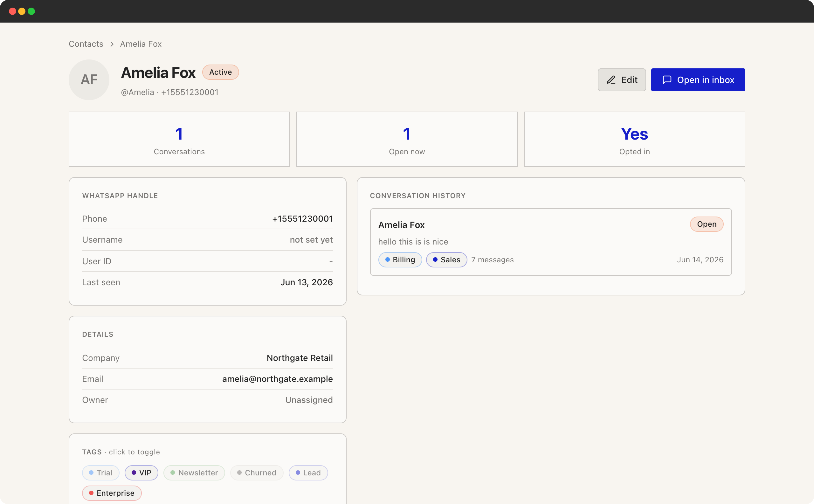The image size is (814, 504).
Task: Open the Amelia Fox conversation card
Action: coord(551,242)
